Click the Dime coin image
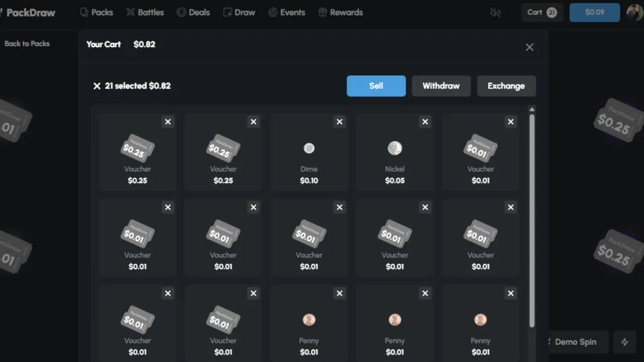 pos(309,148)
